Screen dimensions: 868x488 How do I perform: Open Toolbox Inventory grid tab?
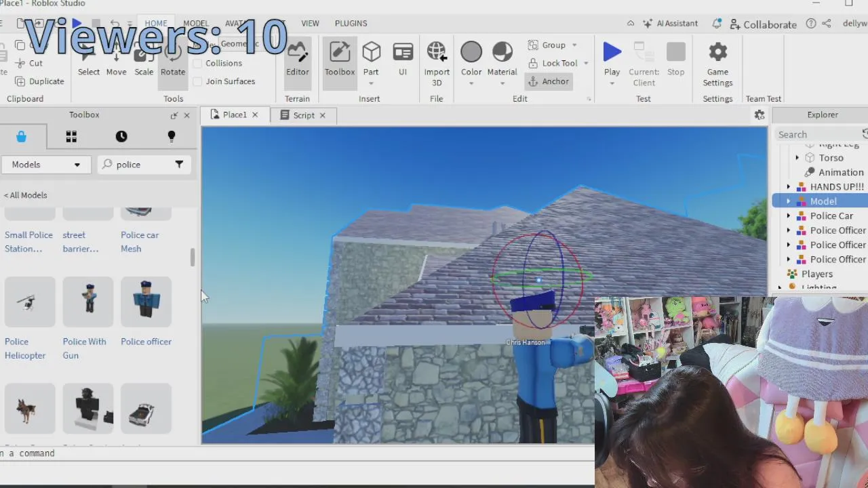(x=71, y=136)
